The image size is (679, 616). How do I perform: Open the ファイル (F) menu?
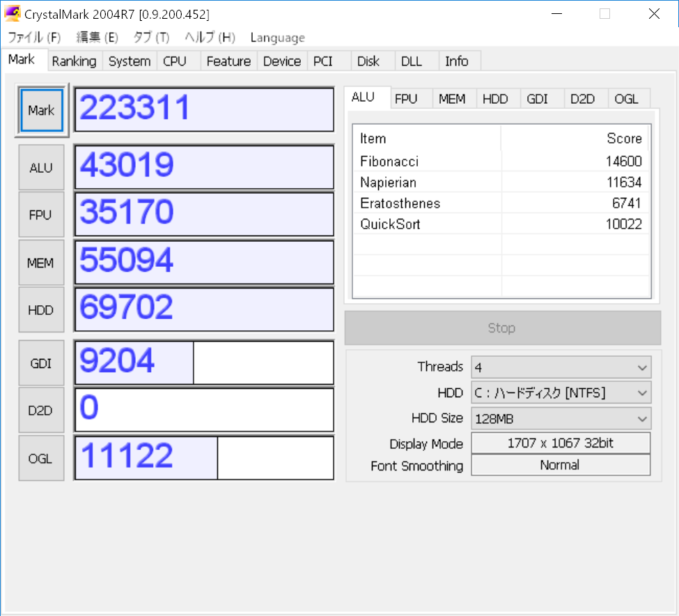[35, 38]
